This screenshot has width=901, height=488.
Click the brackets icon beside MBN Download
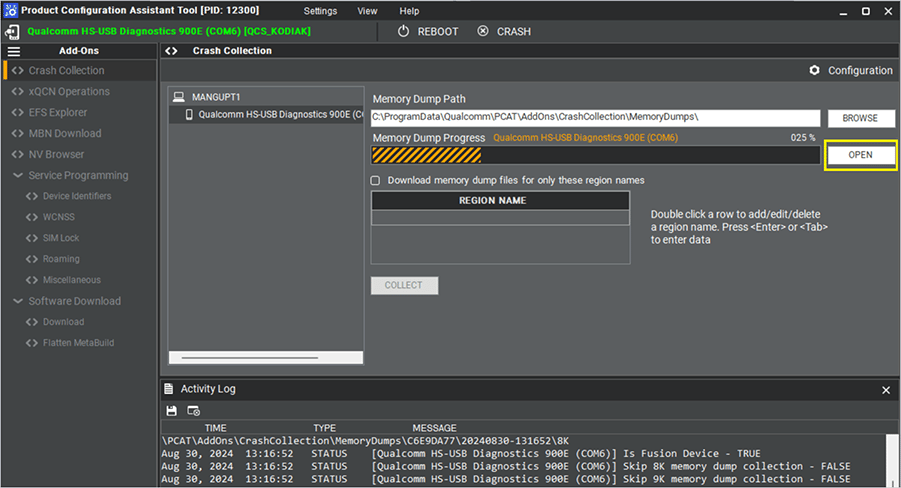18,133
